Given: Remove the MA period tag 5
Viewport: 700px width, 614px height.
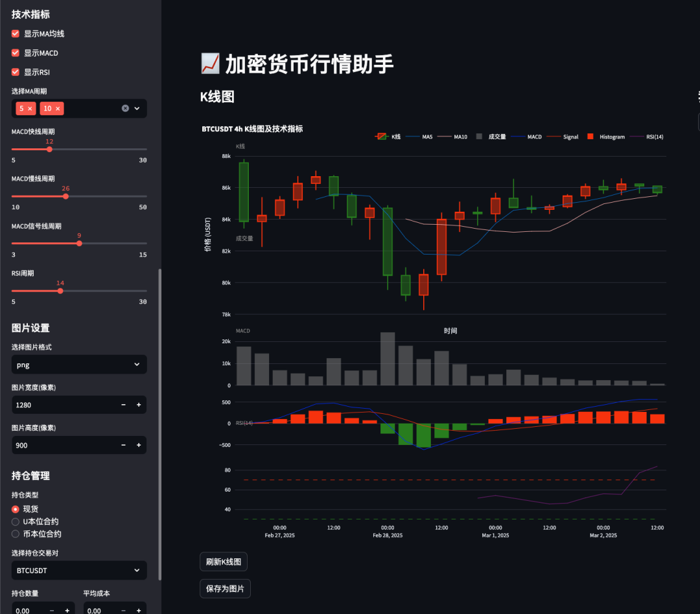Looking at the screenshot, I should pyautogui.click(x=30, y=108).
